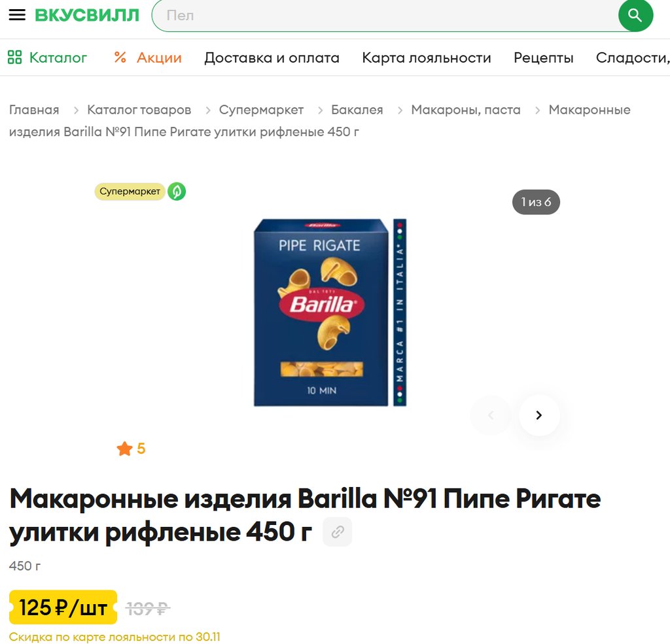670x644 pixels.
Task: Go to Макароны, паста breadcrumb
Action: (x=466, y=110)
